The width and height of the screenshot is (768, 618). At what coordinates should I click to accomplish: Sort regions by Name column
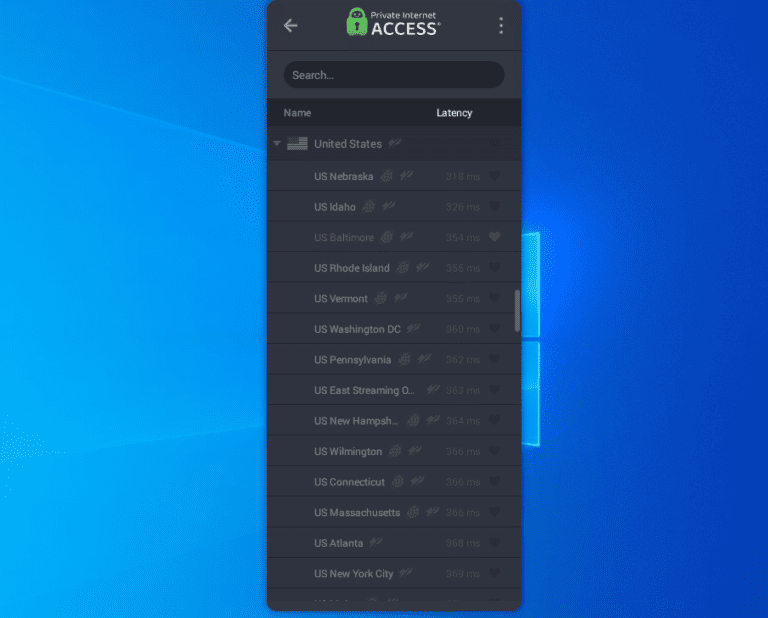297,113
